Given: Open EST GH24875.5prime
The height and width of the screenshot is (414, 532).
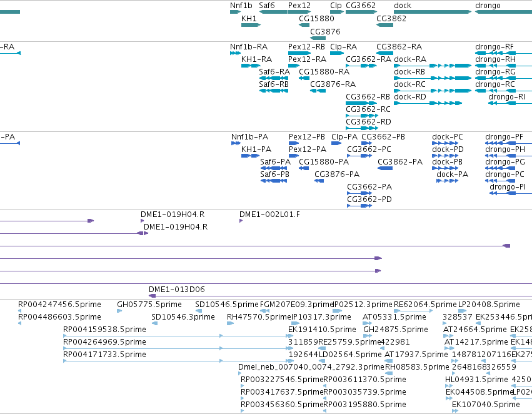Looking at the screenshot, I should pos(396,330).
